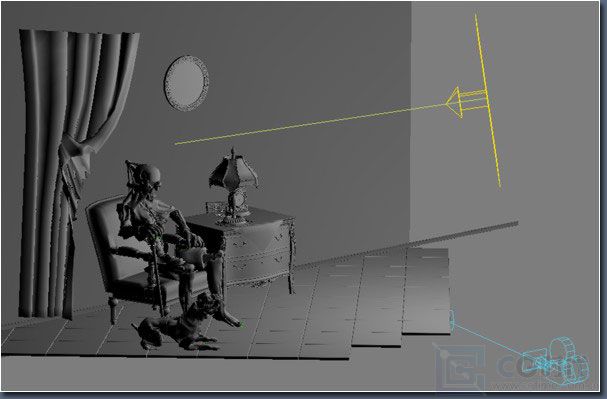Select the table lamp shade

tap(233, 171)
